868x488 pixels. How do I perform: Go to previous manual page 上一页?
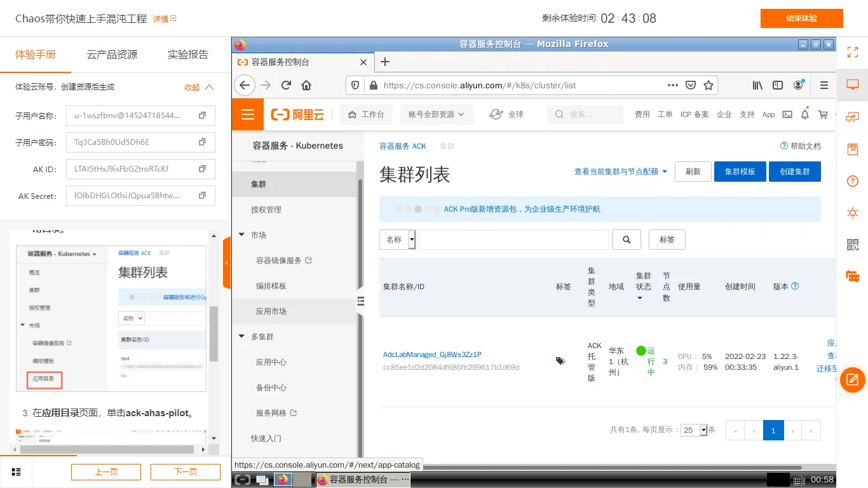tap(106, 472)
